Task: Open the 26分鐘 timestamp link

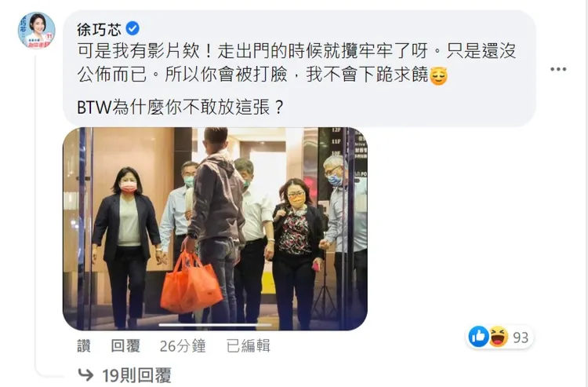Action: pos(183,346)
